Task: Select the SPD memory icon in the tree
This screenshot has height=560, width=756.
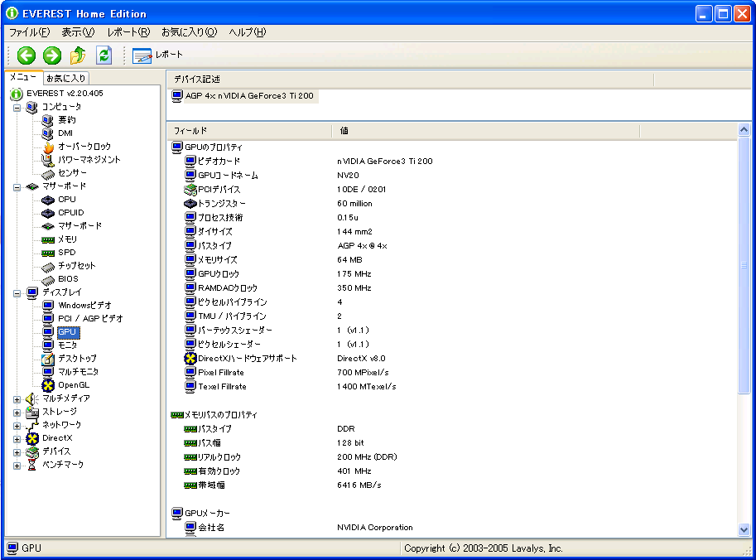Action: pyautogui.click(x=48, y=253)
